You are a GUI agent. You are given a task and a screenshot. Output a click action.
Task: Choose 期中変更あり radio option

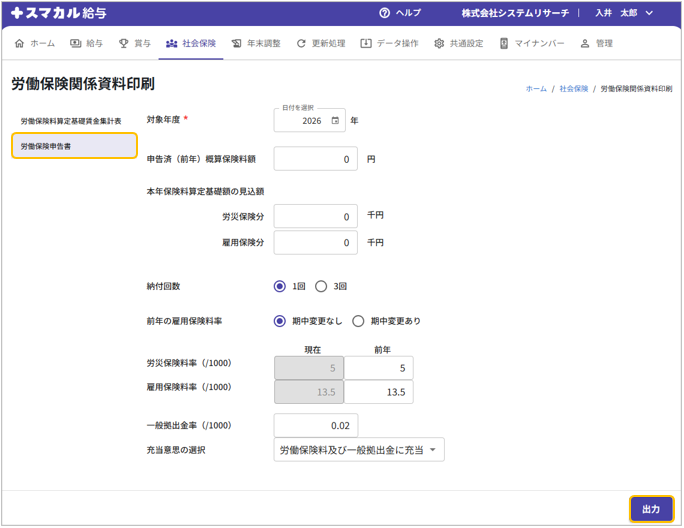358,321
